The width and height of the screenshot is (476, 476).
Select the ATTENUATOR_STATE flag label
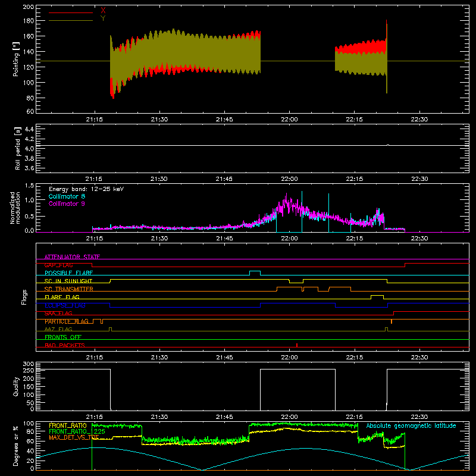[x=72, y=257]
